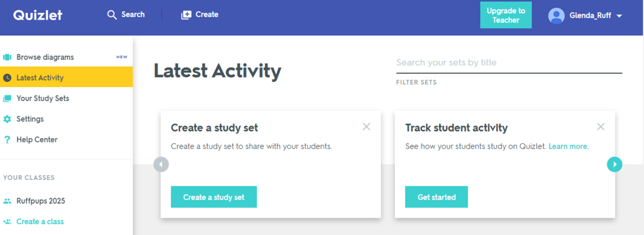Image resolution: width=644 pixels, height=235 pixels.
Task: Click the Your Study Sets cards icon
Action: point(7,98)
